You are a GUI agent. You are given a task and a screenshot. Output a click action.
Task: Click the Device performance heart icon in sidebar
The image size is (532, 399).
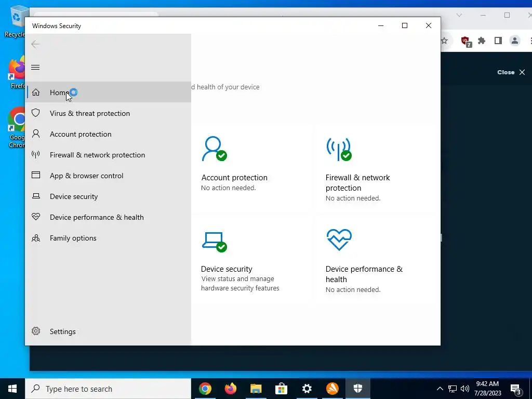click(36, 217)
